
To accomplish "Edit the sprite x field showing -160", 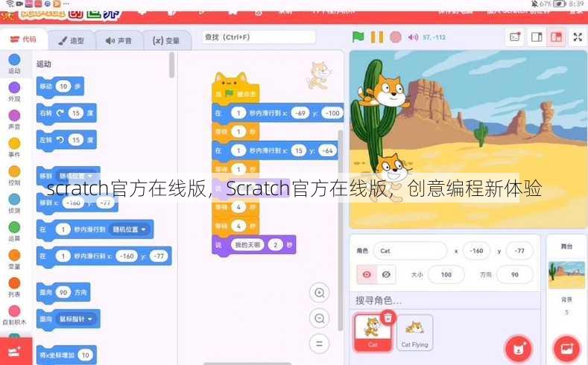I will (x=476, y=251).
